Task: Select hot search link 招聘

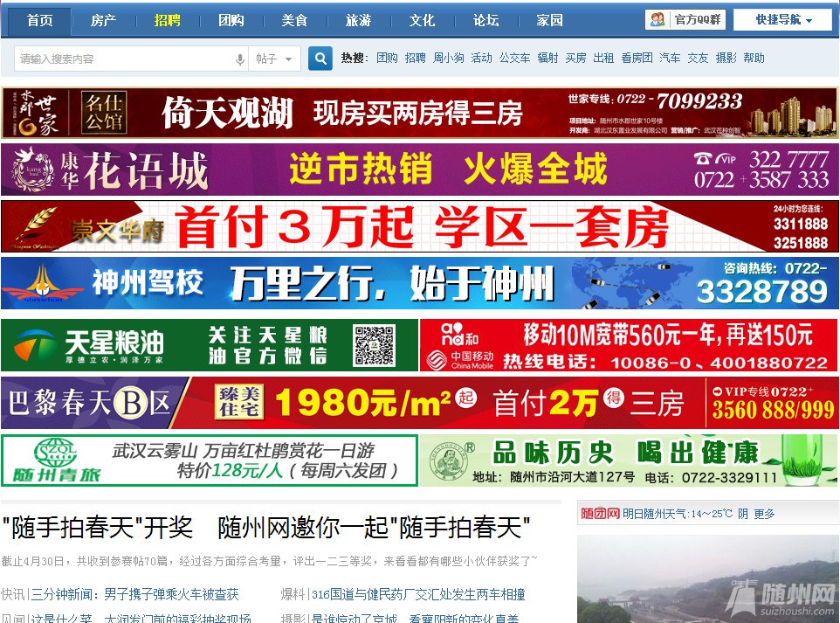Action: click(415, 58)
